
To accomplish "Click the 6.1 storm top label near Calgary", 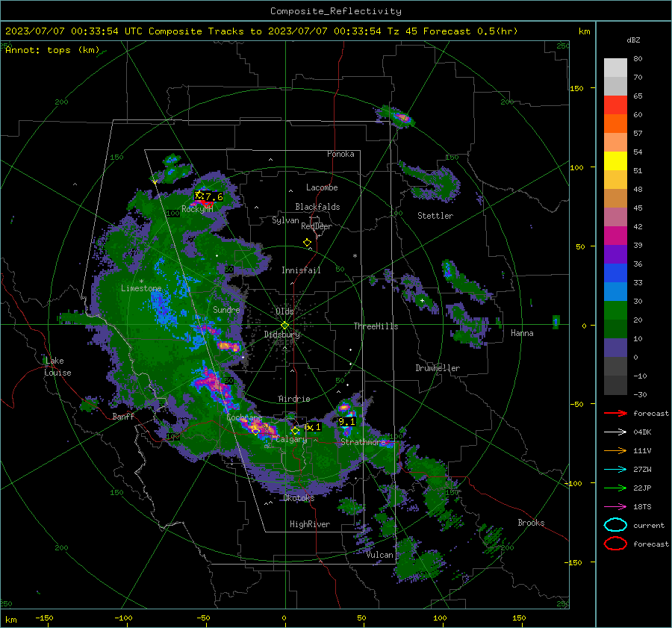I will (312, 427).
